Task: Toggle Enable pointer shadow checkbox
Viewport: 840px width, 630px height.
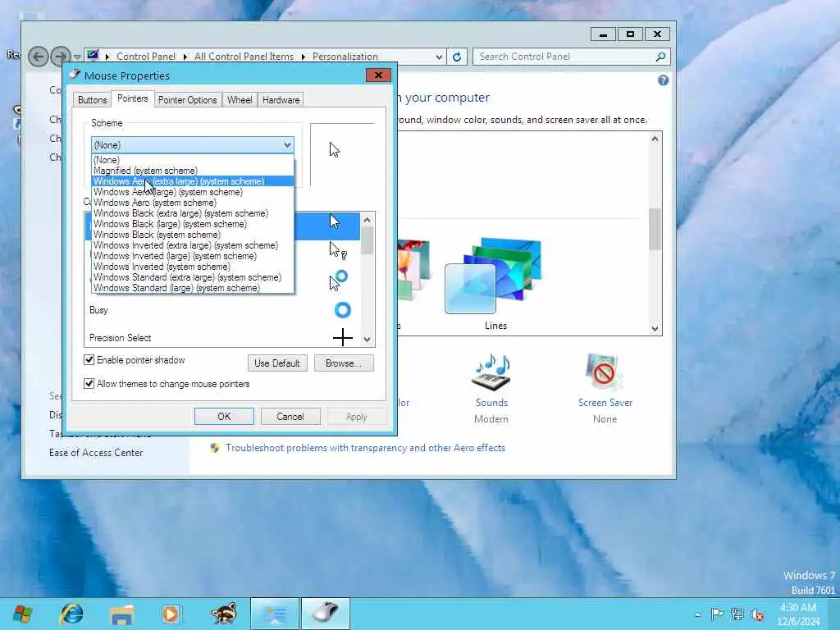Action: click(x=89, y=359)
